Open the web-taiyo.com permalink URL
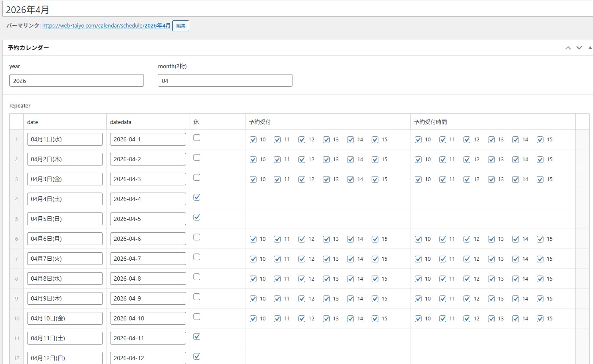 click(x=106, y=26)
